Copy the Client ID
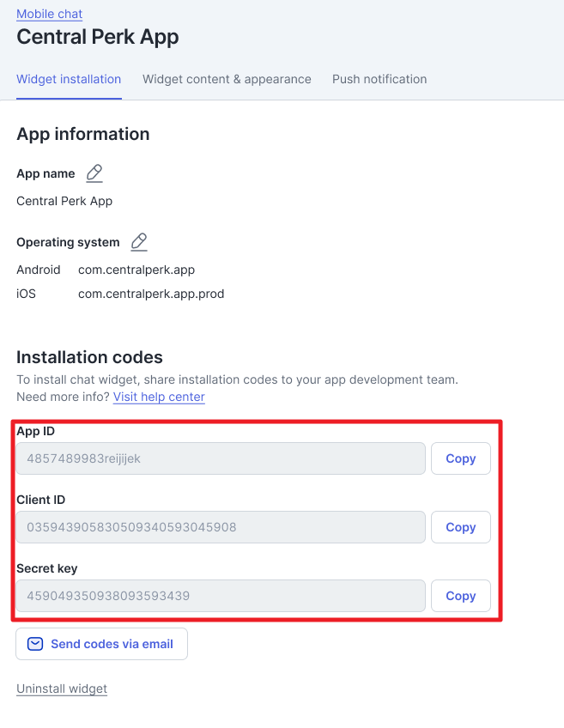 click(x=460, y=527)
